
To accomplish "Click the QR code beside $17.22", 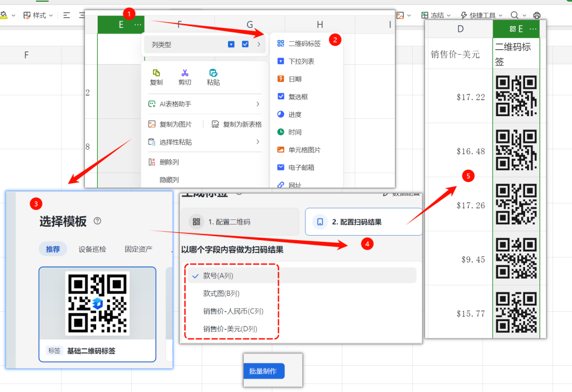I will point(516,95).
